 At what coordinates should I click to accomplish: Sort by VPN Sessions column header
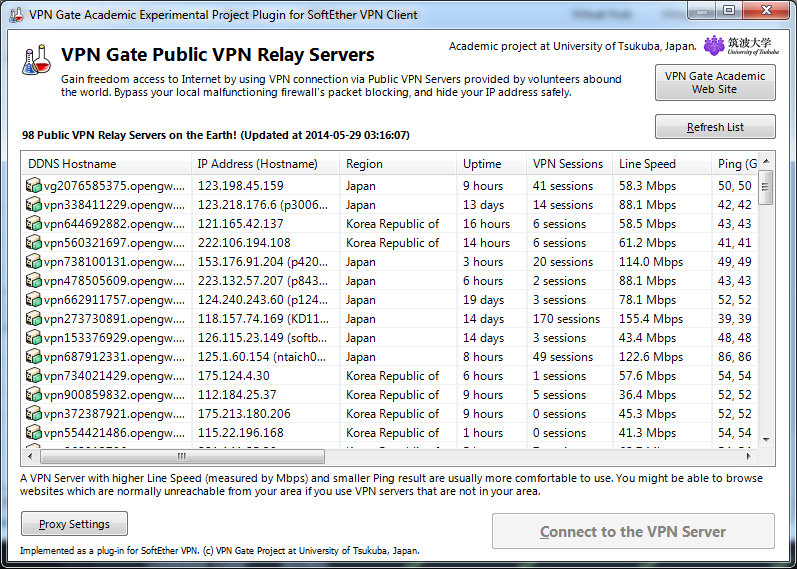[x=568, y=164]
